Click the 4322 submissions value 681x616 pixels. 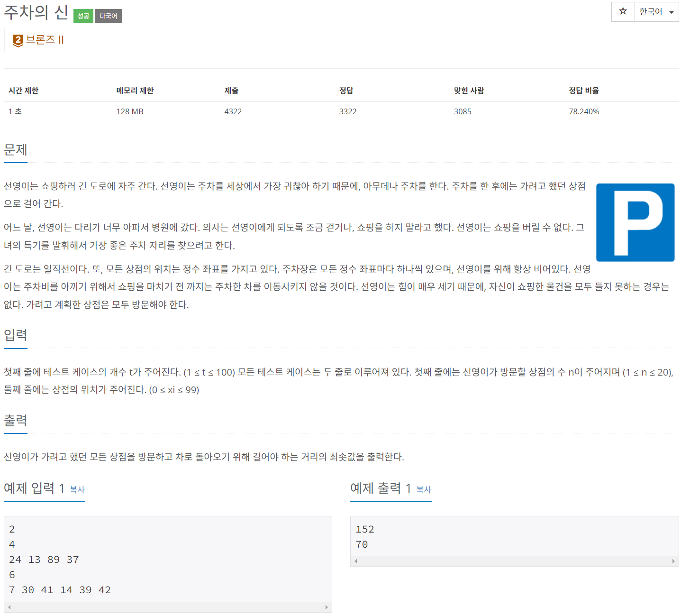pyautogui.click(x=233, y=111)
